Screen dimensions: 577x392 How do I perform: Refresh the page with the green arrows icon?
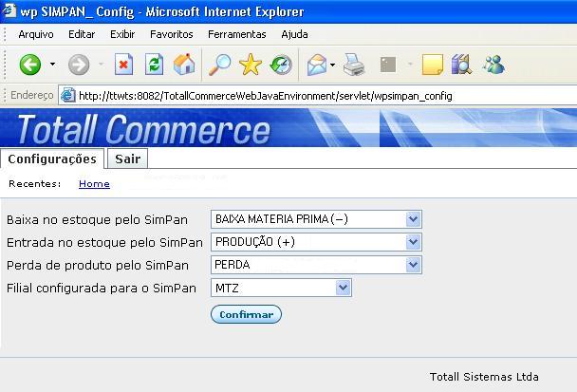tap(154, 65)
